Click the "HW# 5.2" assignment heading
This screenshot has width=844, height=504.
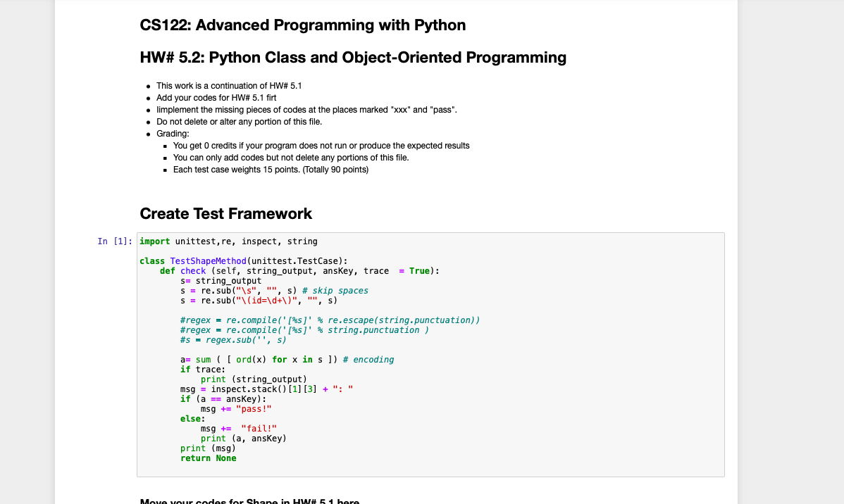click(352, 57)
